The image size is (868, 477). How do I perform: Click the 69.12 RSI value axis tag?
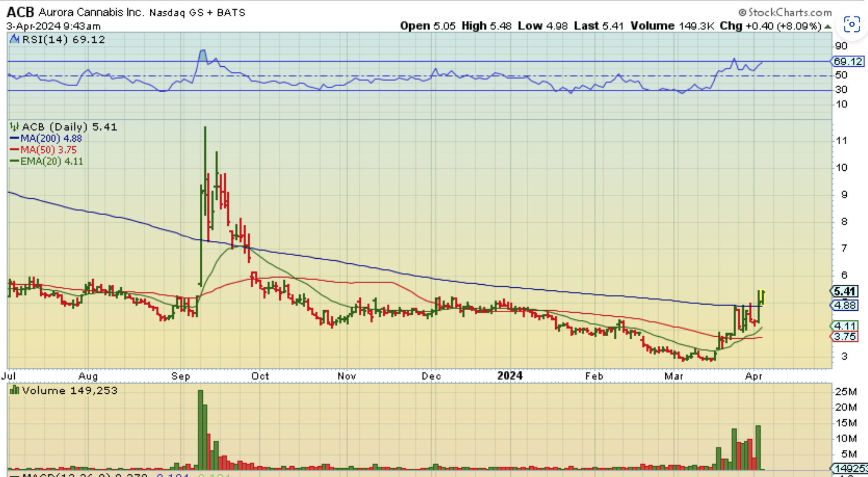coord(848,62)
